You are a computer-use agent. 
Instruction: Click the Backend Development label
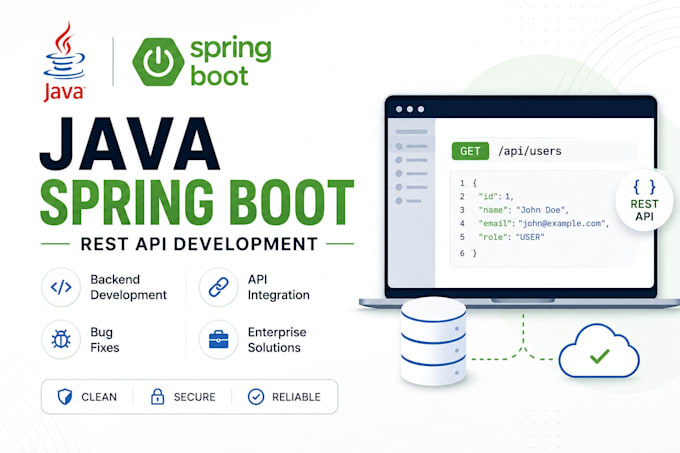128,287
